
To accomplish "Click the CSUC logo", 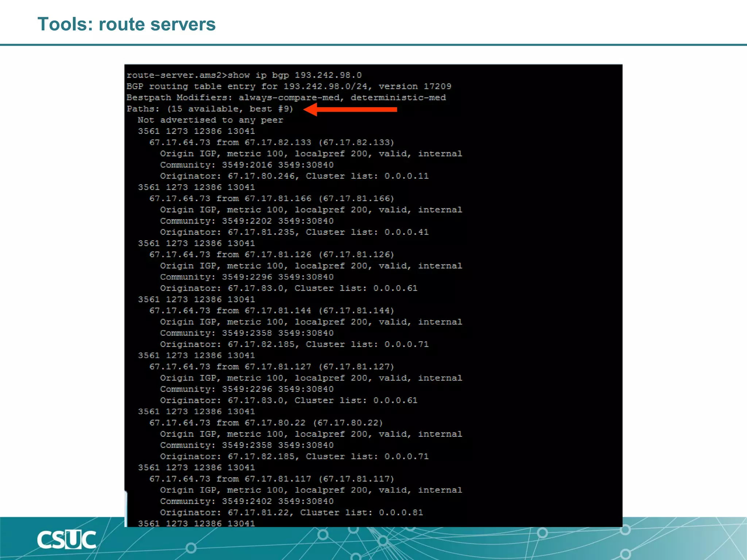I will 66,540.
